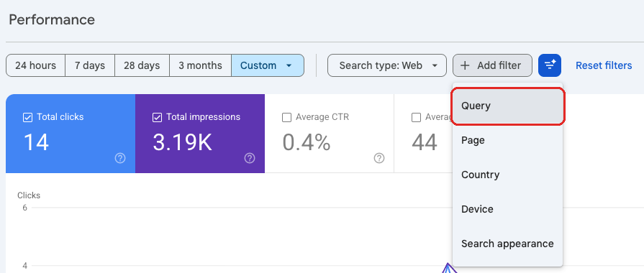Image resolution: width=644 pixels, height=273 pixels.
Task: Uncheck the Total clicks checkbox
Action: pos(27,118)
